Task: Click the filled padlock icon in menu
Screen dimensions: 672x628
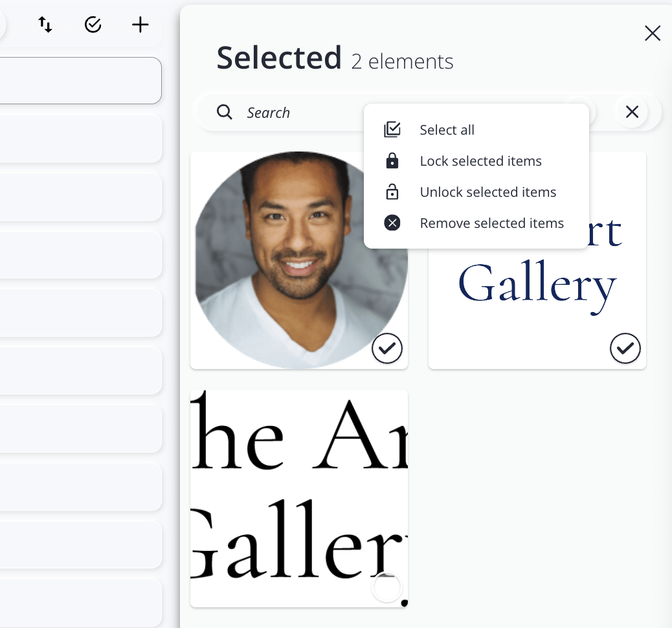Action: tap(392, 161)
